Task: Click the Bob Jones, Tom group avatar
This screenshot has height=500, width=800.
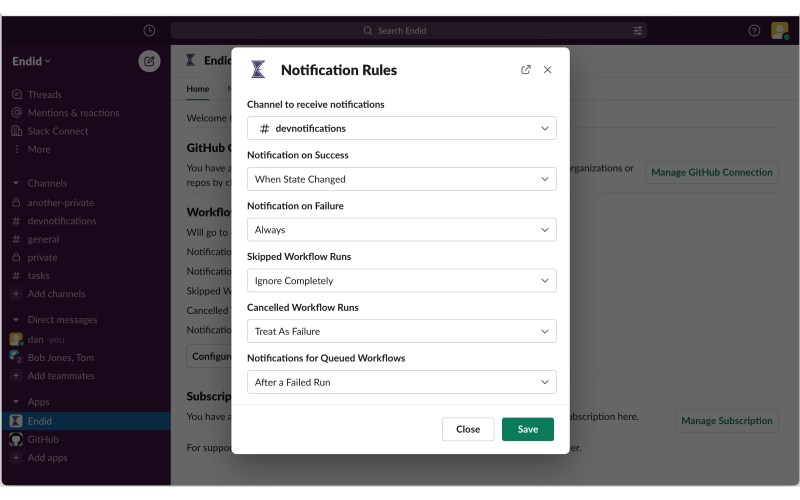Action: pyautogui.click(x=16, y=357)
